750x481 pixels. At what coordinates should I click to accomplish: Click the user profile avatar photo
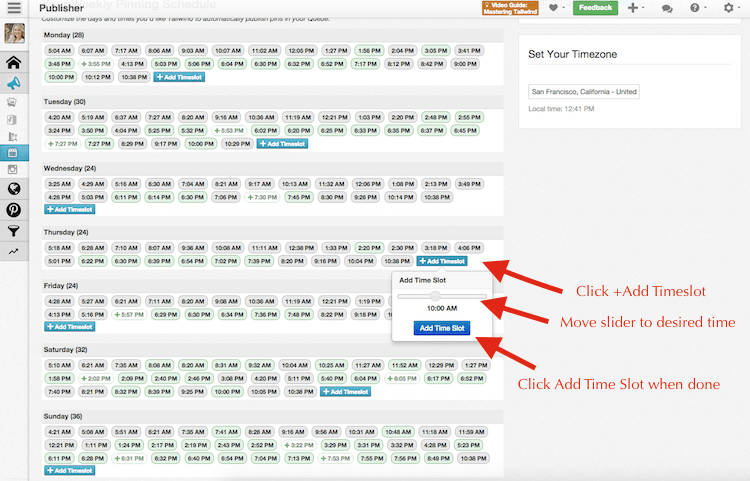[14, 33]
